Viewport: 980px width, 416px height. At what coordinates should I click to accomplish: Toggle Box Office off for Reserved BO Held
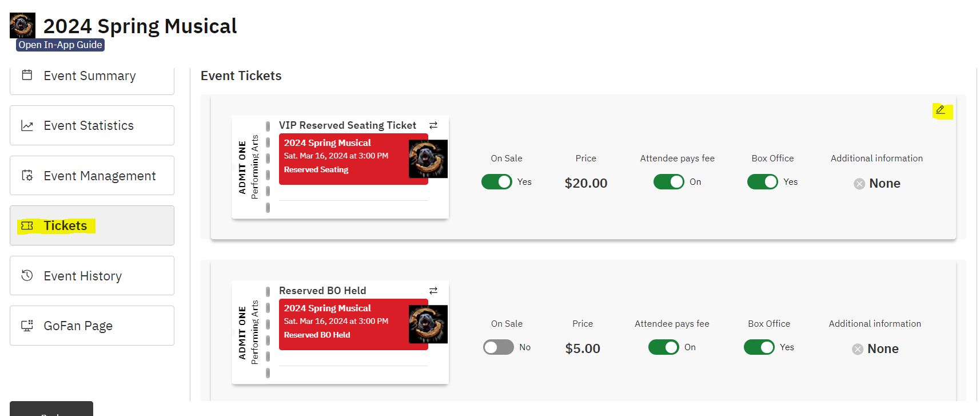pos(759,347)
